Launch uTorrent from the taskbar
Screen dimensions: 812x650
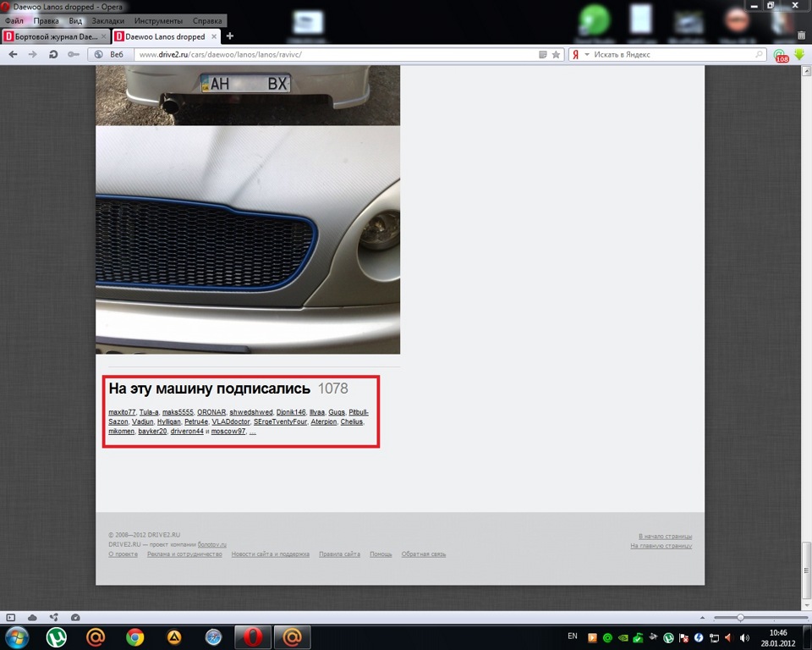point(56,637)
